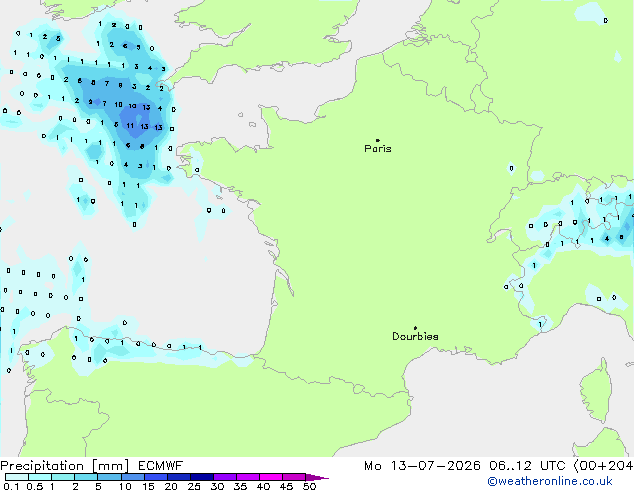
Task: Choose the 35–40 mm legend color box
Action: (x=247, y=477)
